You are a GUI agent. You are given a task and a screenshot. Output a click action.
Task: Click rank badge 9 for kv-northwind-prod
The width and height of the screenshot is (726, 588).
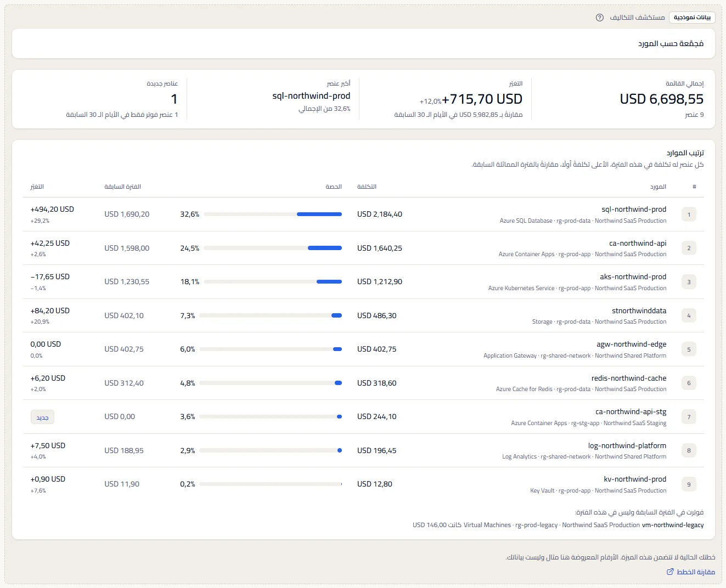tap(689, 484)
